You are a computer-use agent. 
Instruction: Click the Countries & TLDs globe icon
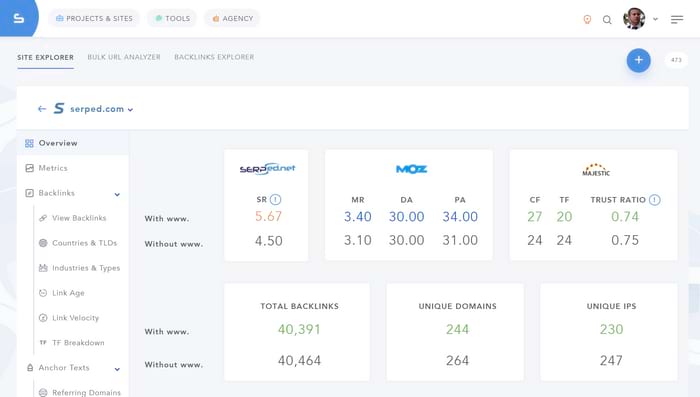pyautogui.click(x=43, y=243)
